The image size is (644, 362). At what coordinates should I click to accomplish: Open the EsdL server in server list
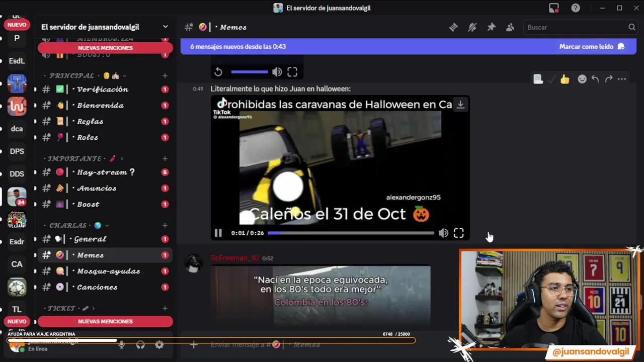(x=17, y=61)
